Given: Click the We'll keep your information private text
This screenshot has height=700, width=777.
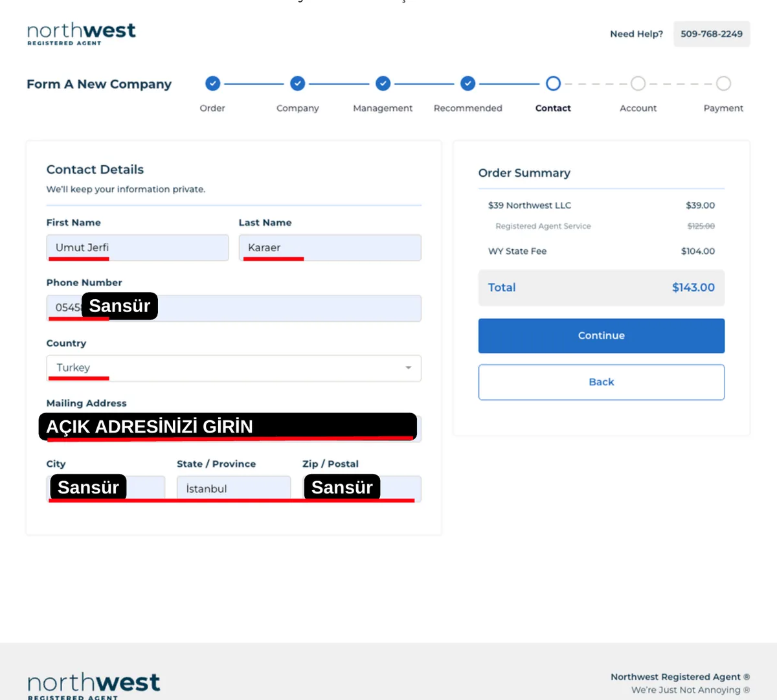Looking at the screenshot, I should [126, 189].
